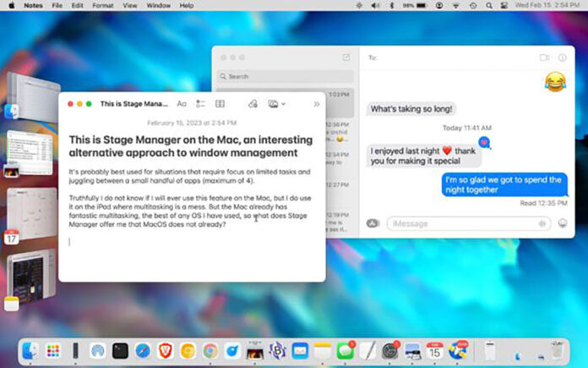This screenshot has height=368, width=588.
Task: Insert a table using the Notes table icon
Action: (x=220, y=104)
